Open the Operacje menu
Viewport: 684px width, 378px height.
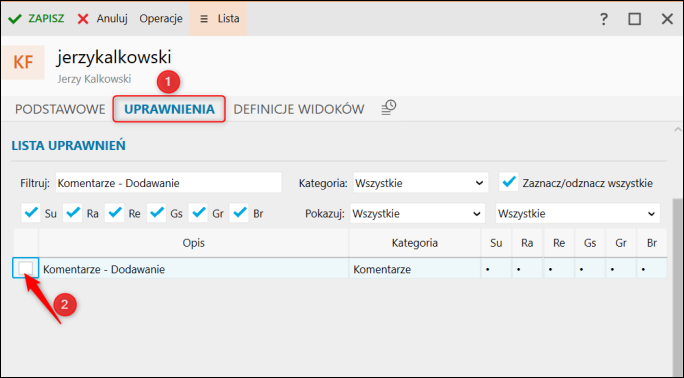[x=161, y=19]
